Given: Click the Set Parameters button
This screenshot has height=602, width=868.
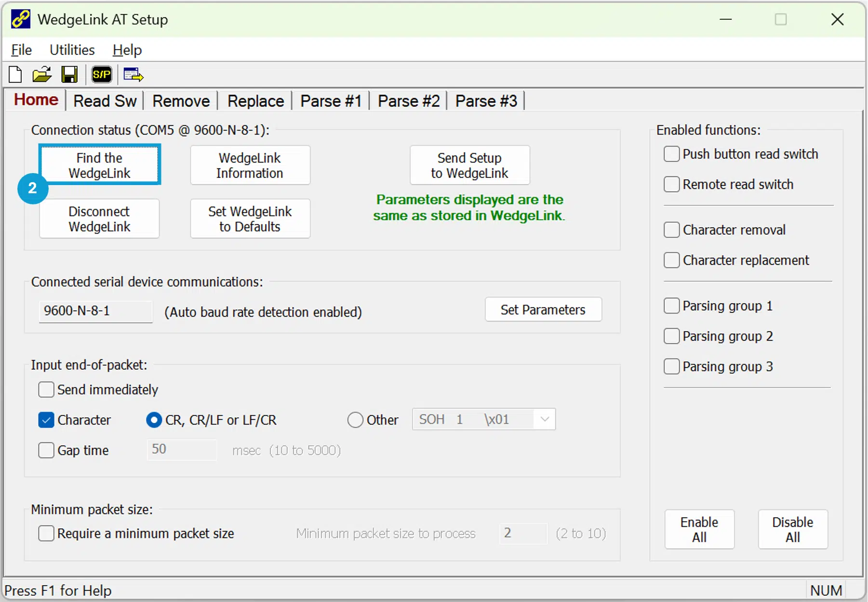Looking at the screenshot, I should click(x=543, y=309).
